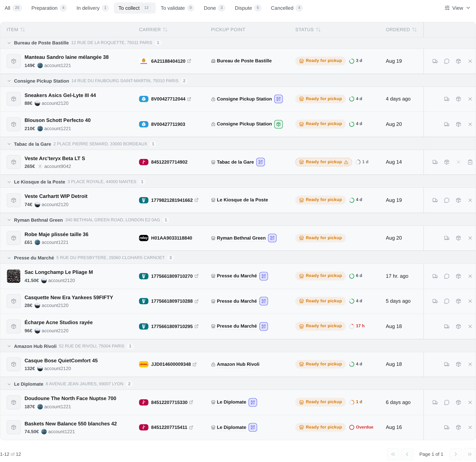Screen dimensions: 476x462
Task: Open the truck icon for Manteau Sandro
Action: point(435,61)
